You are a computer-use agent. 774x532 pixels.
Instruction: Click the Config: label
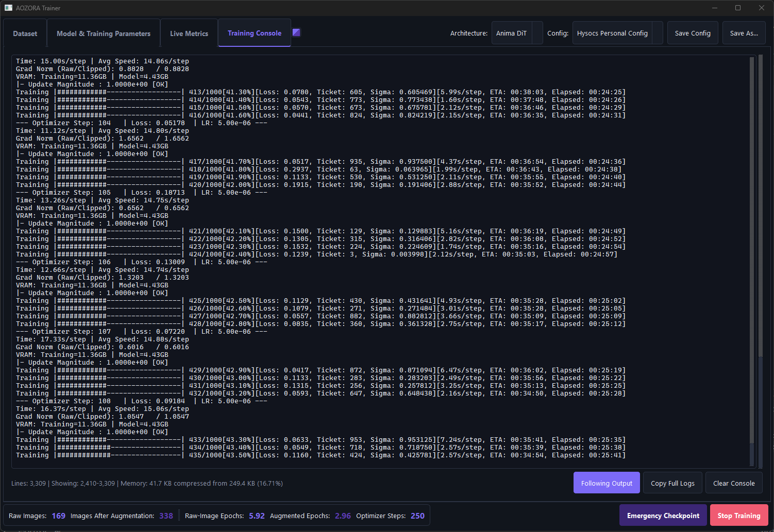coord(558,33)
